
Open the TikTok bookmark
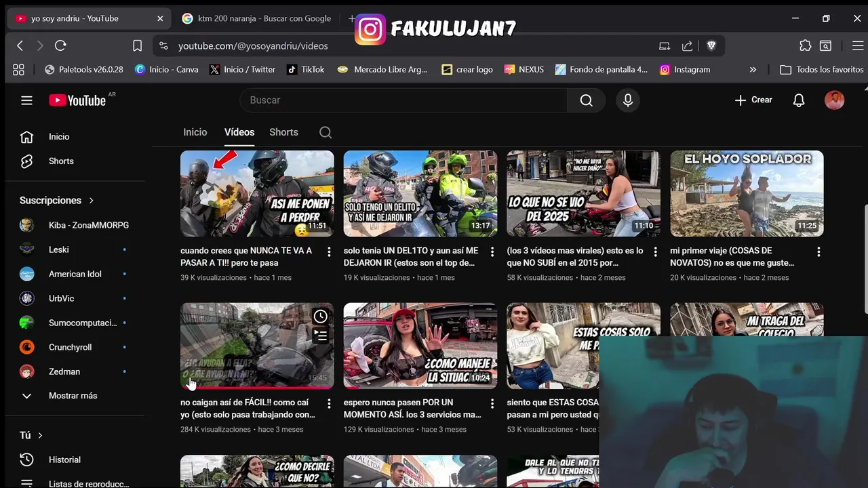click(x=305, y=69)
